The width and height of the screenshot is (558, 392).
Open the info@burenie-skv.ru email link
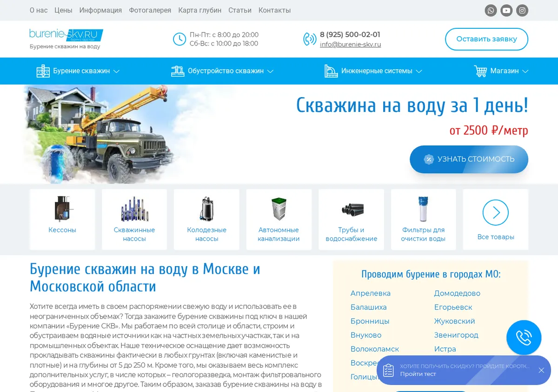[x=350, y=45]
